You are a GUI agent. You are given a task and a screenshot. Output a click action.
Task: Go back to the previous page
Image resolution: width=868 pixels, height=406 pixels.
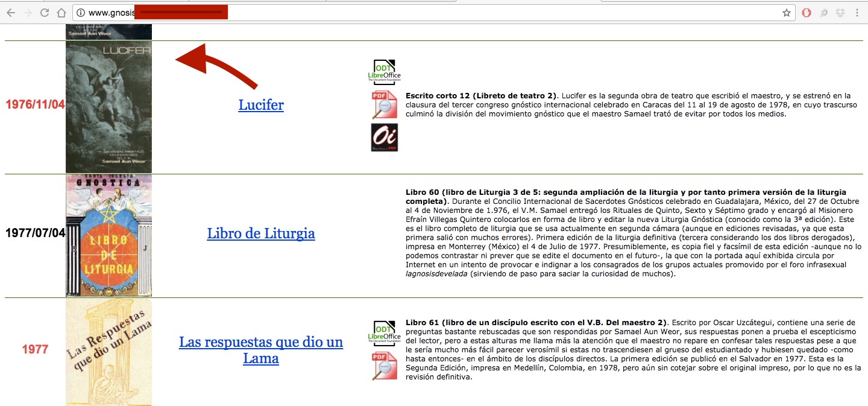click(11, 13)
